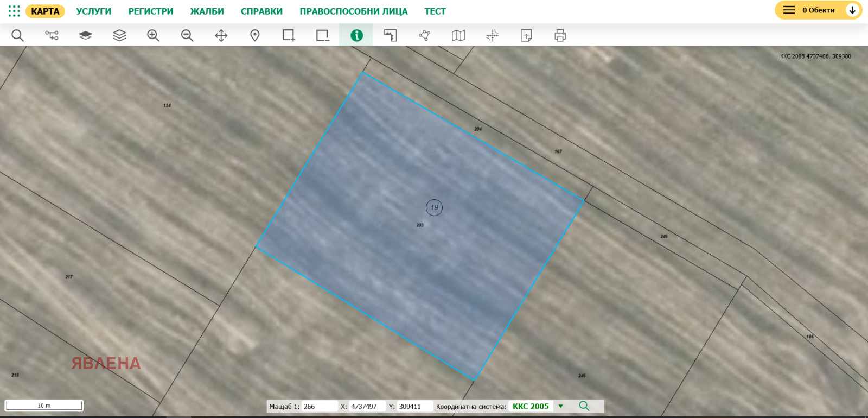The width and height of the screenshot is (868, 418).
Task: Select the zoom in tool
Action: click(153, 36)
